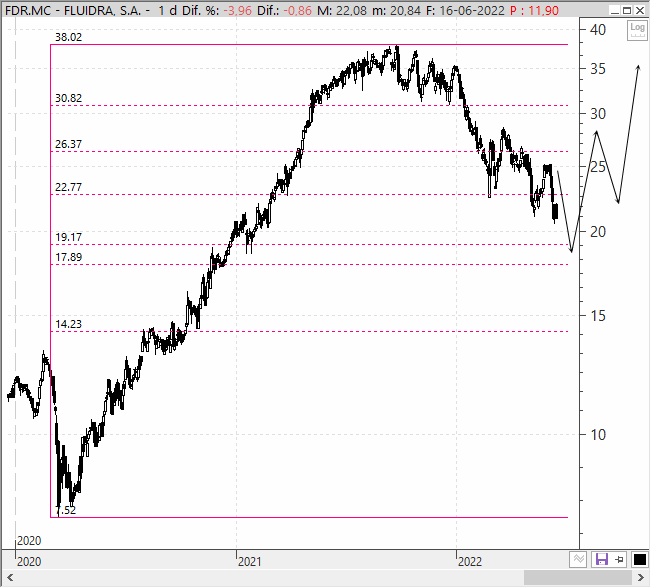Click the 14.23 Fibonacci level label
Image resolution: width=651 pixels, height=588 pixels.
(69, 324)
